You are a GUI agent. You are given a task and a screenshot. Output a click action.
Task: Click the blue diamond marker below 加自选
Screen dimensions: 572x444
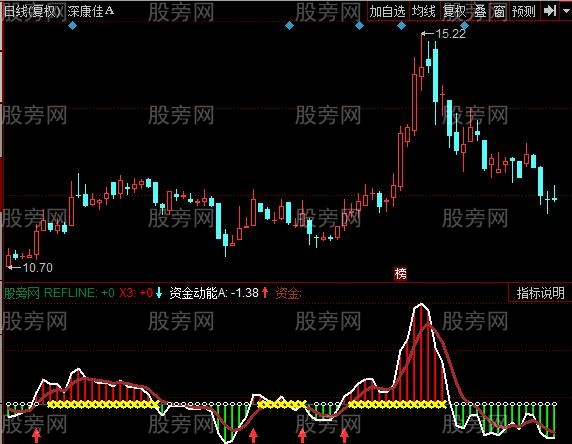[x=401, y=26]
